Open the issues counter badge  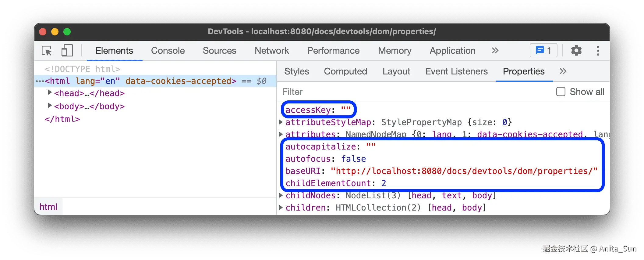(x=543, y=50)
